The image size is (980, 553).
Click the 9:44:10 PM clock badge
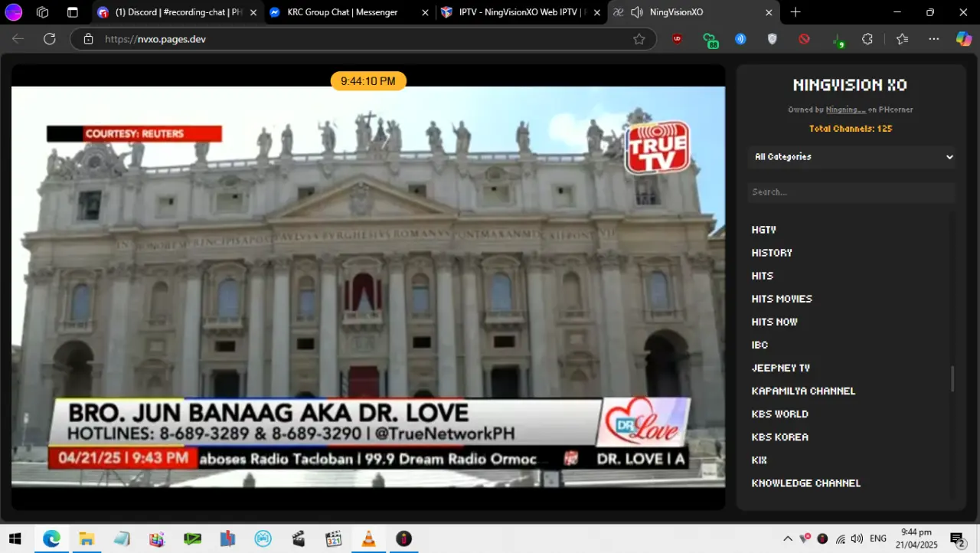(368, 81)
